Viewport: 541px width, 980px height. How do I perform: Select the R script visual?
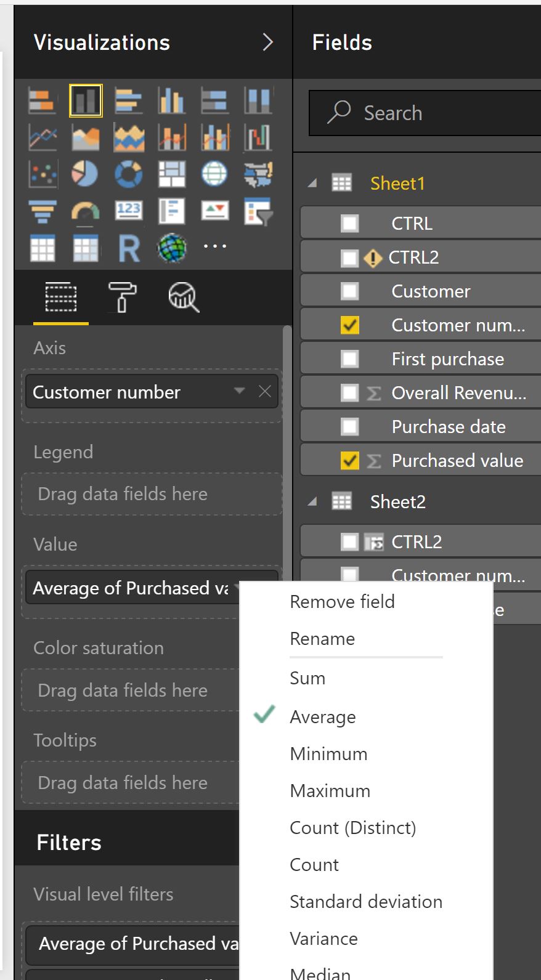click(x=128, y=249)
